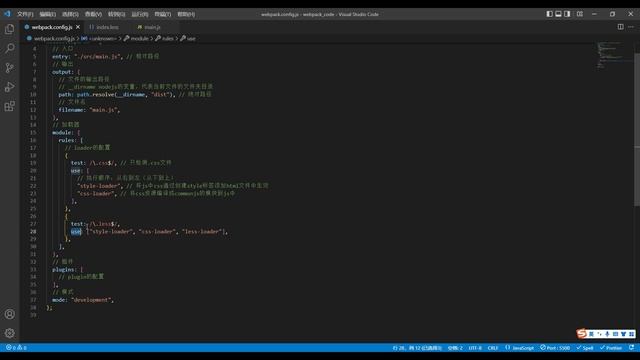
Task: Click path.resolve call on line 10
Action: point(96,94)
